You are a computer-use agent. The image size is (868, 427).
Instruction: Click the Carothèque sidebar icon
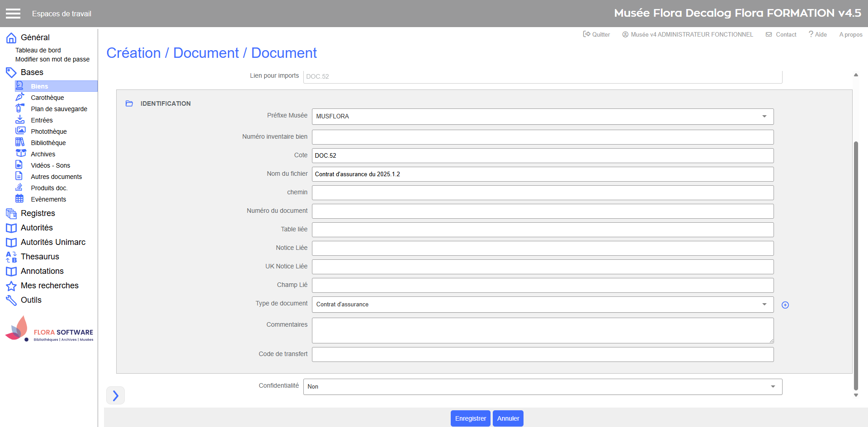point(20,97)
